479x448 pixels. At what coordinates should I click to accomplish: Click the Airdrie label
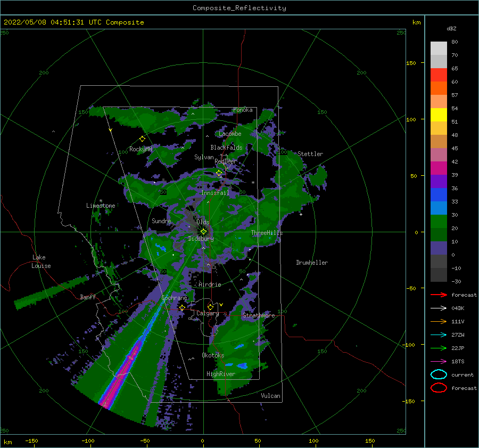[210, 284]
